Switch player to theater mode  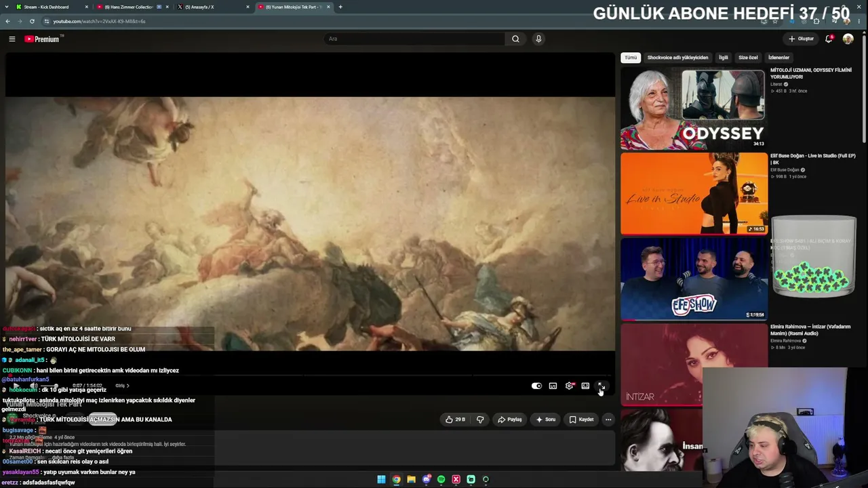[x=585, y=386]
